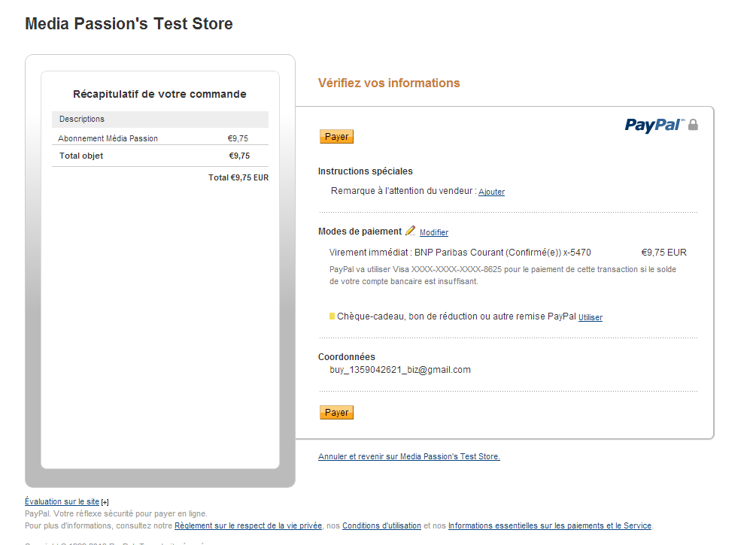Select Abonnement Média Passion item text
The height and width of the screenshot is (545, 756).
pos(108,138)
